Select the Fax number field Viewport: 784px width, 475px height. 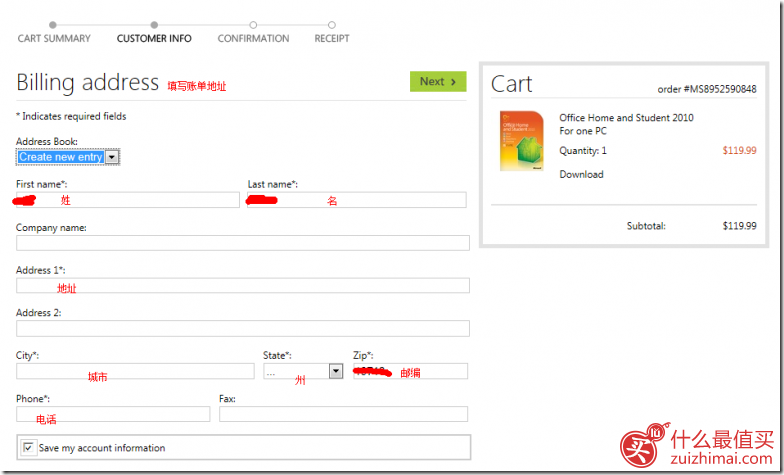point(344,414)
